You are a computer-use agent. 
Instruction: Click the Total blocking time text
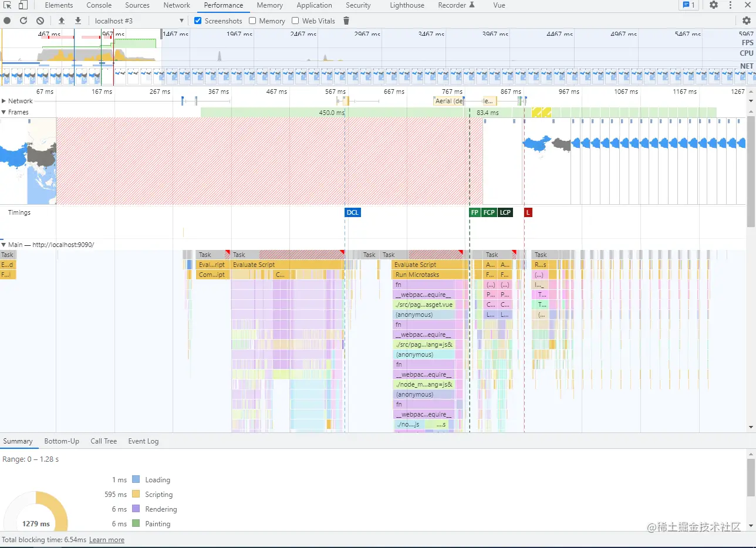(x=44, y=540)
